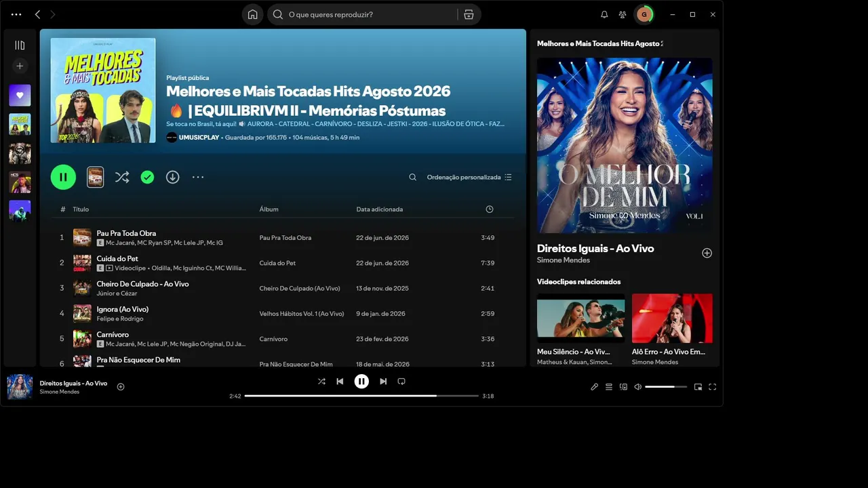Open Simone Mendes artist link under player bar title
Image resolution: width=868 pixels, height=488 pixels.
pyautogui.click(x=60, y=392)
